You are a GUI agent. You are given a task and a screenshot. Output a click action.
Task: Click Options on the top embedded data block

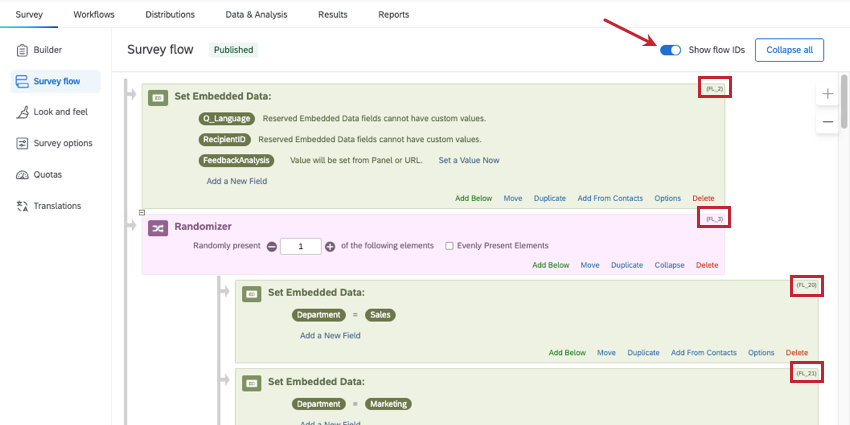click(x=667, y=198)
